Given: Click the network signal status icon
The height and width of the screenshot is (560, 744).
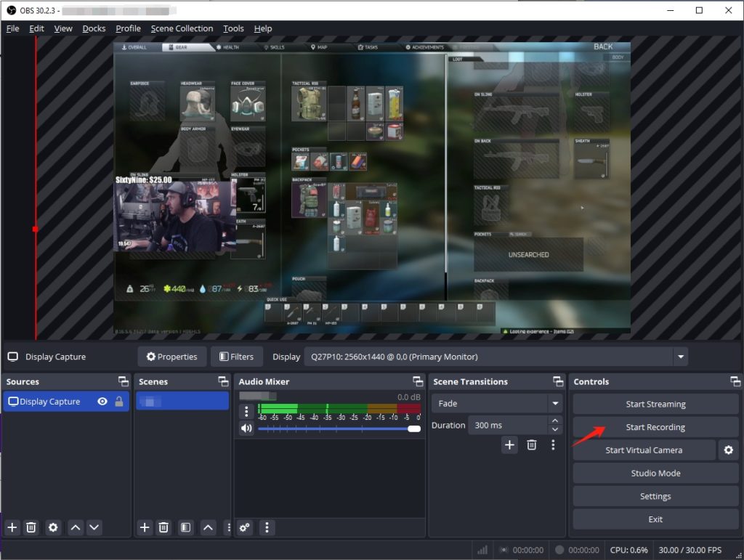Looking at the screenshot, I should coord(482,550).
